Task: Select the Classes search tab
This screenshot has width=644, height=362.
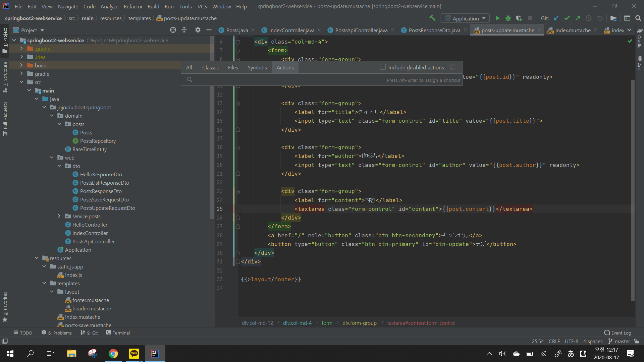Action: click(x=210, y=67)
